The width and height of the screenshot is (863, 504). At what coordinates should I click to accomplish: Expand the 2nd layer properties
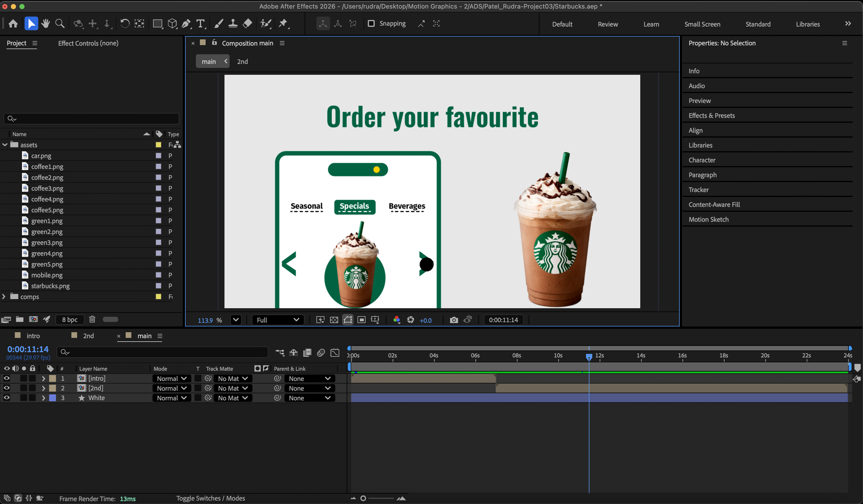coord(43,388)
